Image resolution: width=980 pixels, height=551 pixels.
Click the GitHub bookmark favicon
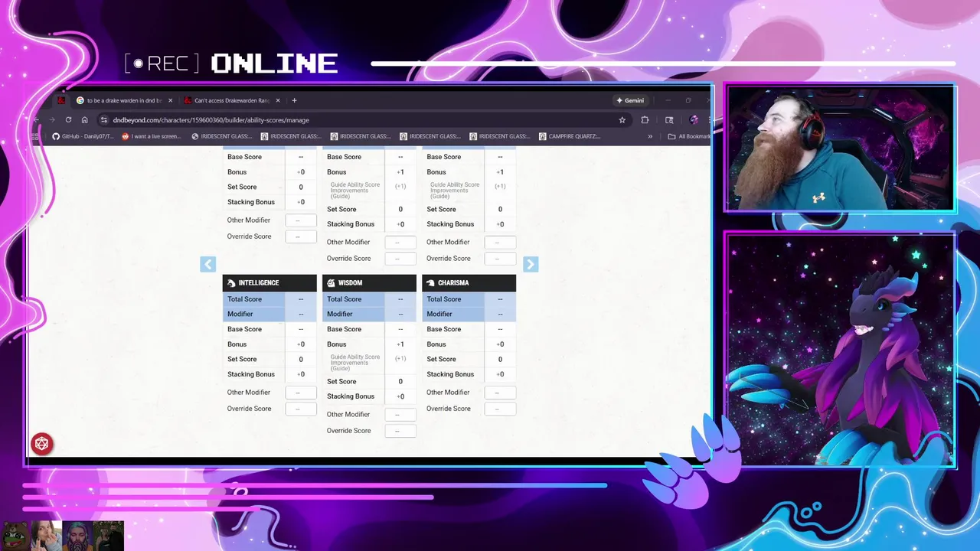(55, 136)
